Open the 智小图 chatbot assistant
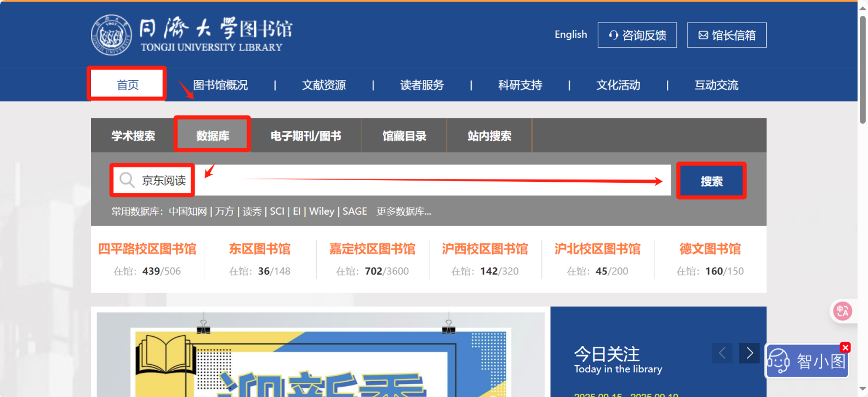The height and width of the screenshot is (397, 868). pos(807,361)
